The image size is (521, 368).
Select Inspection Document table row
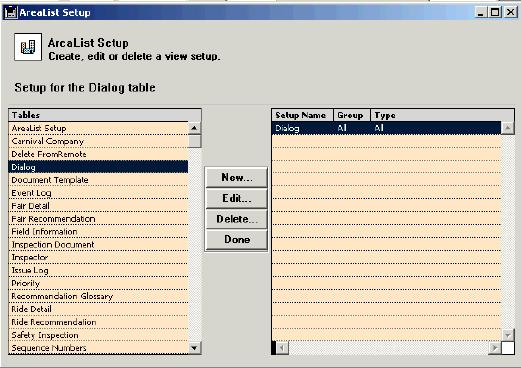[98, 244]
